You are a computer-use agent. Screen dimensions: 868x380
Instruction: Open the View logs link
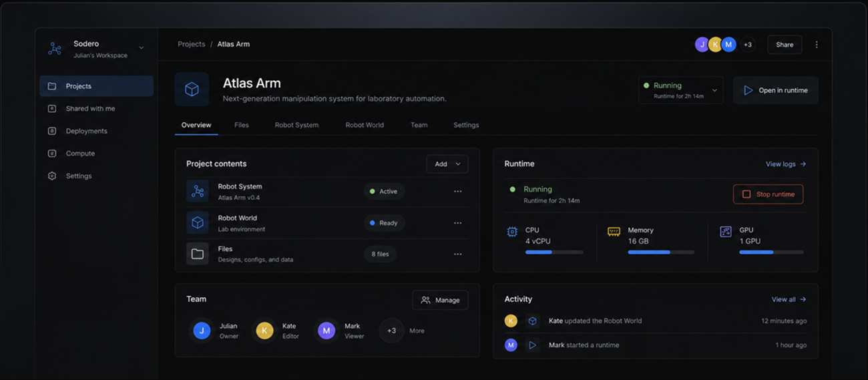(786, 164)
